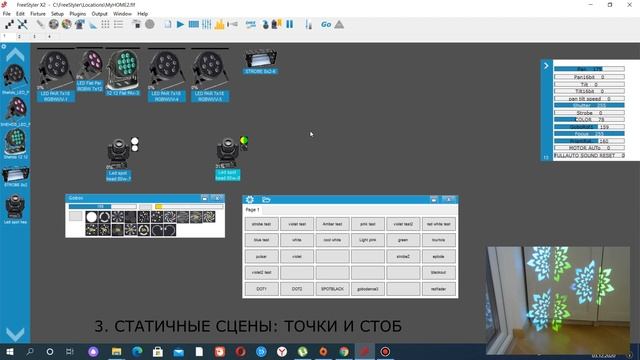This screenshot has width=640, height=360.
Task: Click the blue ramp triangle toolbar icon
Action: [x=93, y=25]
